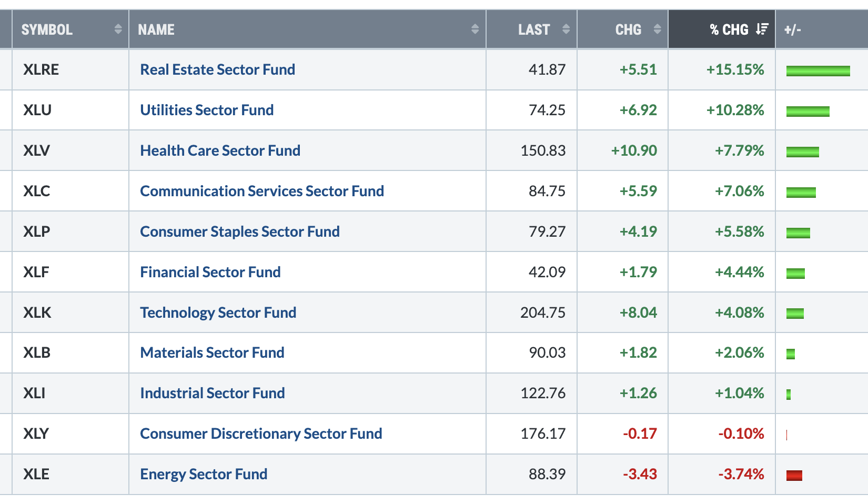The height and width of the screenshot is (504, 868).
Task: Click the CHG column sort arrows
Action: [657, 29]
